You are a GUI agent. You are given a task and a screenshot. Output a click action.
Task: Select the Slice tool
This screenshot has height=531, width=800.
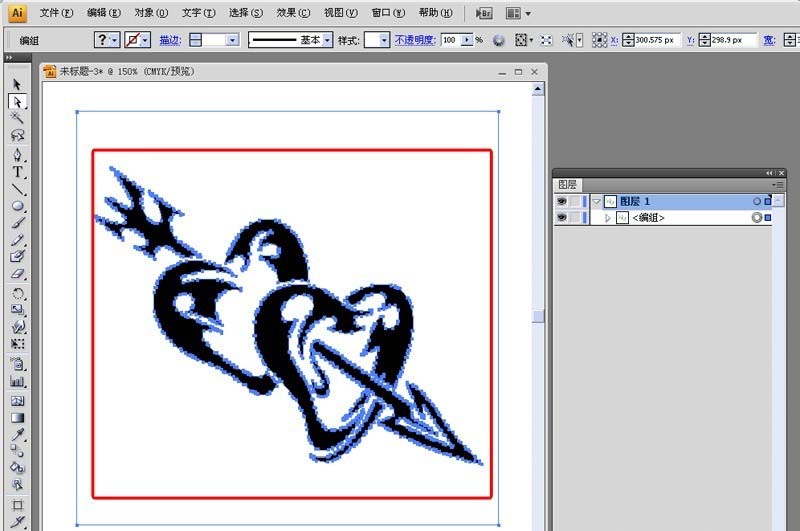(x=17, y=521)
